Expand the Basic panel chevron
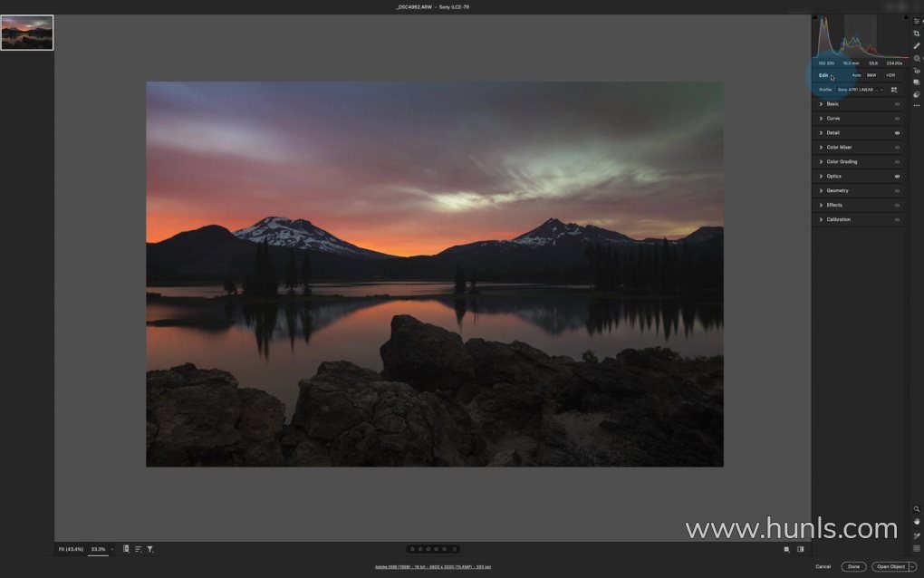 pyautogui.click(x=821, y=104)
